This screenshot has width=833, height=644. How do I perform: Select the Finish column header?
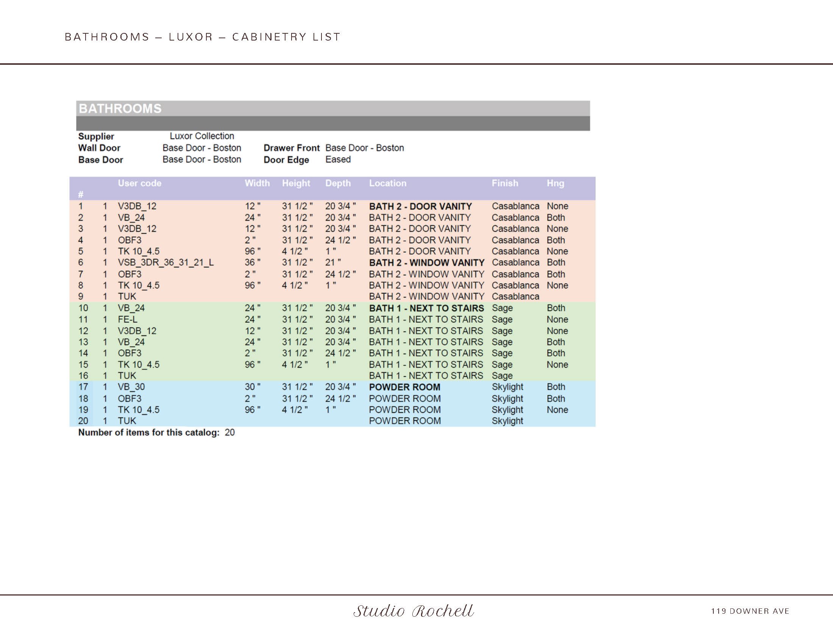click(505, 183)
